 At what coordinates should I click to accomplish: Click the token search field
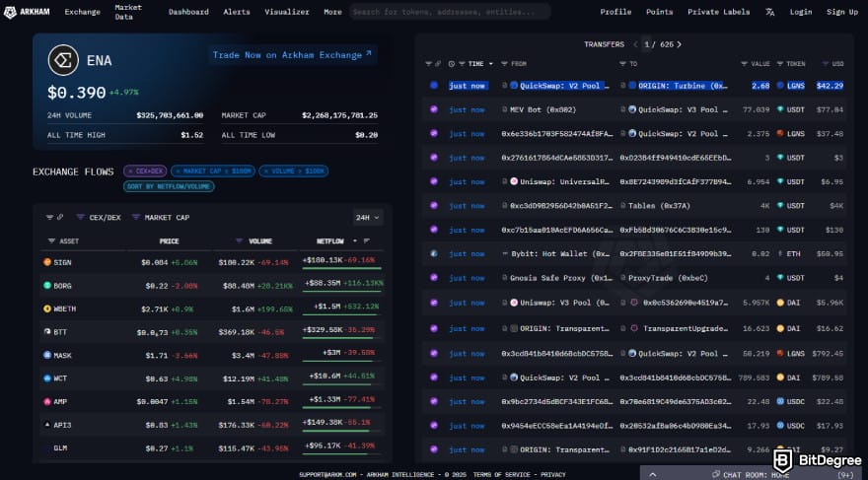(x=450, y=12)
